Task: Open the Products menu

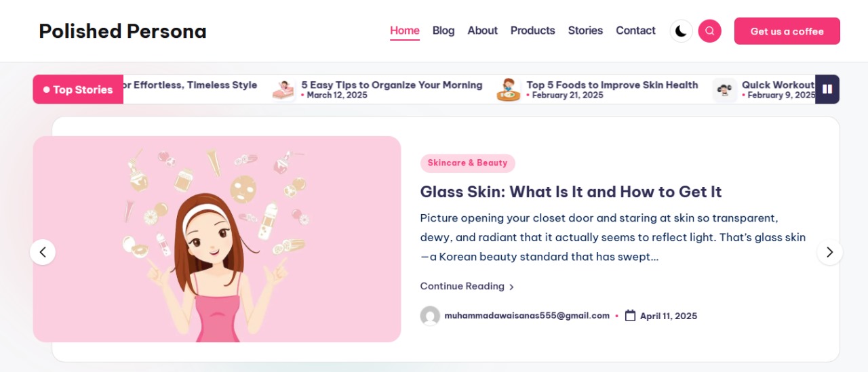Action: pos(532,30)
